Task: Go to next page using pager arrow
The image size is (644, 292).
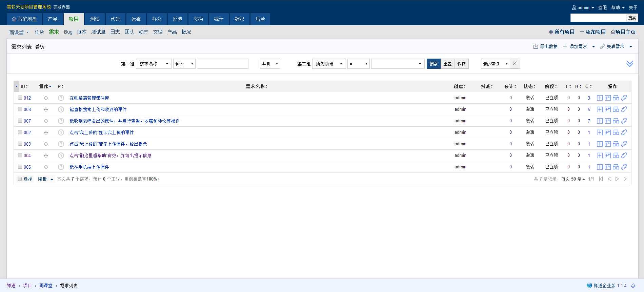Action: (617, 179)
